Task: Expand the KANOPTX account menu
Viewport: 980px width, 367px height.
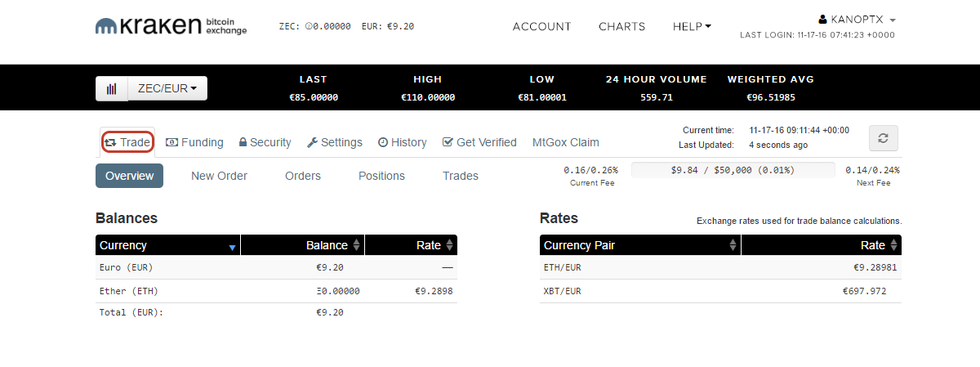Action: click(x=857, y=19)
